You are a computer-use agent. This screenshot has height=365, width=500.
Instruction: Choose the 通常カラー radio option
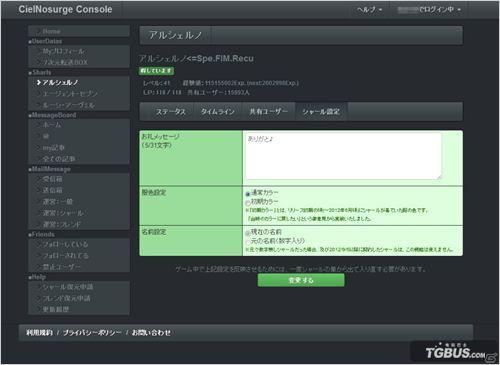(248, 194)
